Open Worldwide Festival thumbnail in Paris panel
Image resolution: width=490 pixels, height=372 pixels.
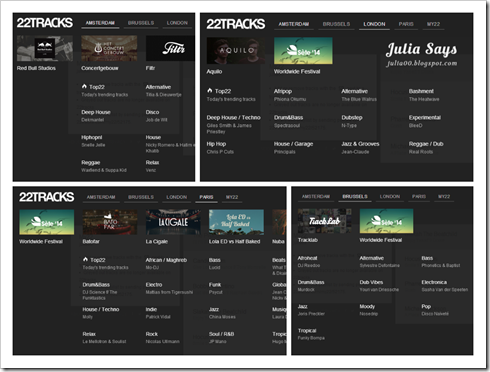point(47,222)
